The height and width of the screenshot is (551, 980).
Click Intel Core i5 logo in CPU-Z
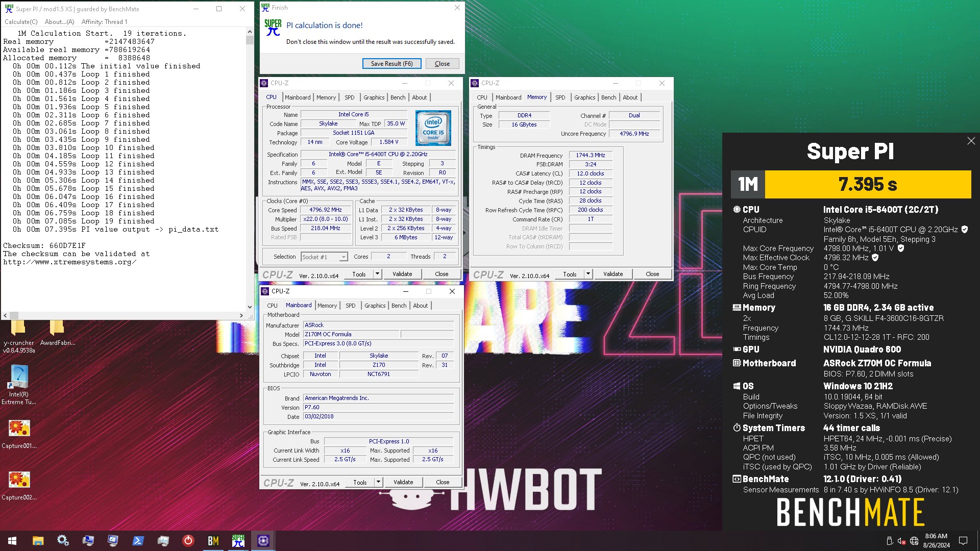click(x=433, y=128)
